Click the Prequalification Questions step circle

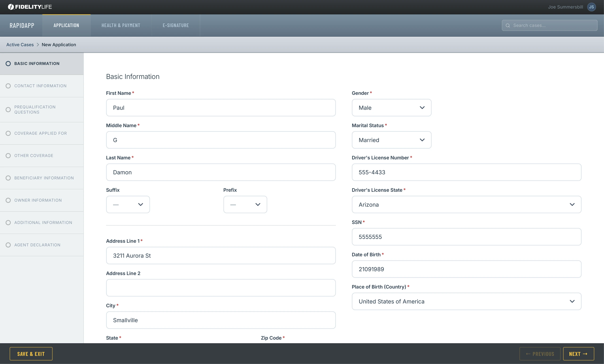click(x=8, y=109)
